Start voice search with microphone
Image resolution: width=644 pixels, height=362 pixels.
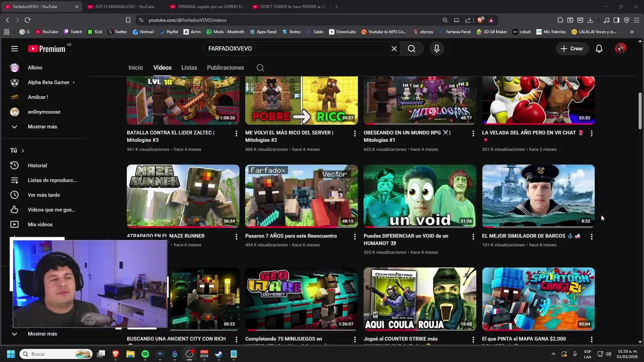pos(437,49)
